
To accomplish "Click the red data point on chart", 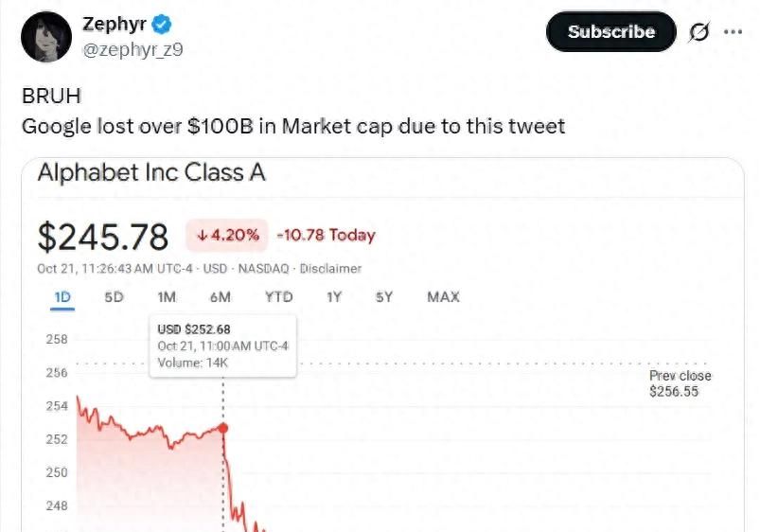I will tap(223, 428).
